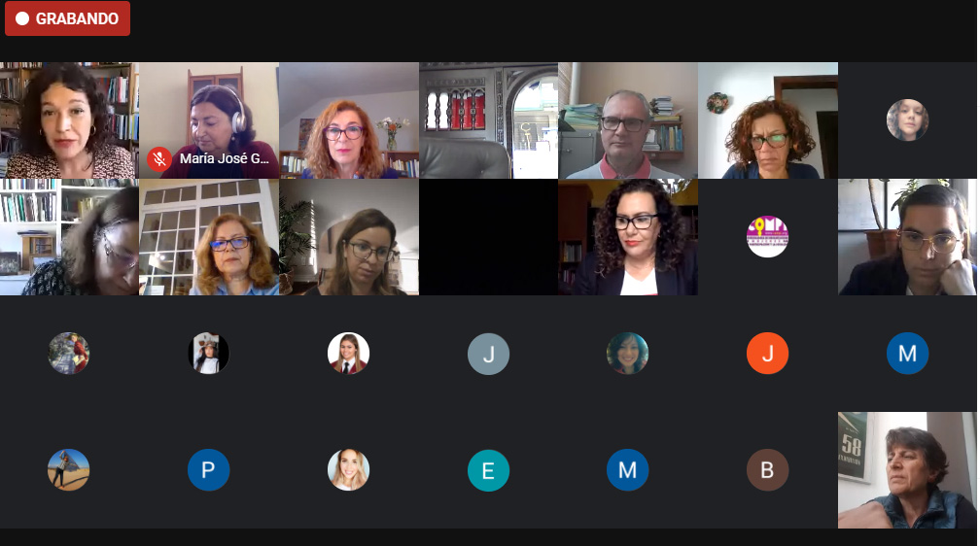Select the empty black video tile
The image size is (980, 546).
tap(488, 237)
